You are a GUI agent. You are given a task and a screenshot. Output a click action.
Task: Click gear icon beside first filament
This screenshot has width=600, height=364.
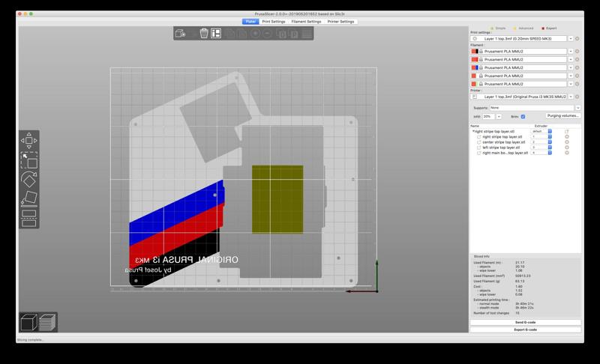577,51
